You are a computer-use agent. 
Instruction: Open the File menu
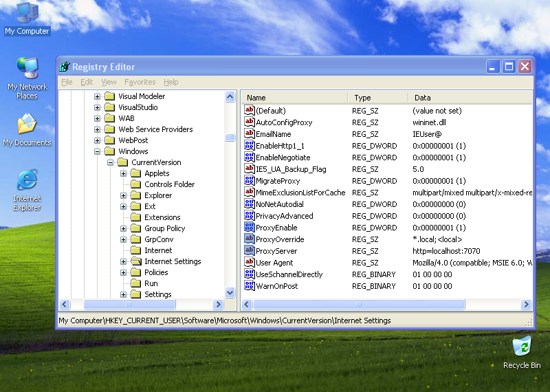click(67, 82)
